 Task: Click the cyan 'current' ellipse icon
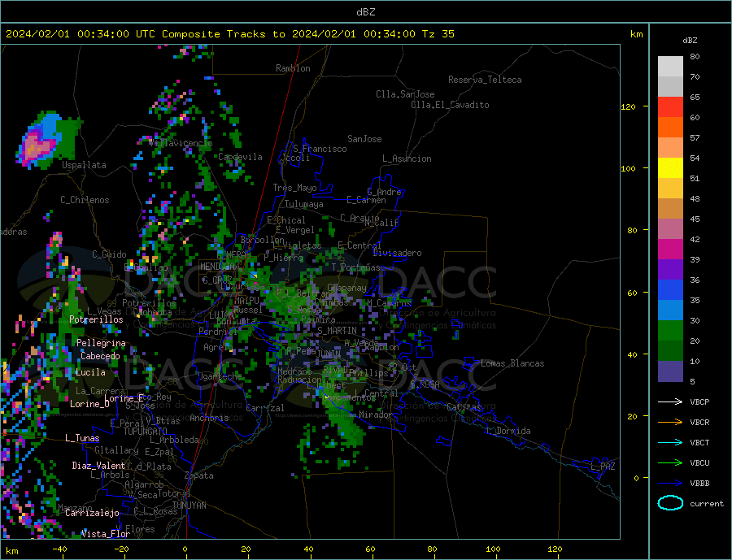pyautogui.click(x=670, y=502)
